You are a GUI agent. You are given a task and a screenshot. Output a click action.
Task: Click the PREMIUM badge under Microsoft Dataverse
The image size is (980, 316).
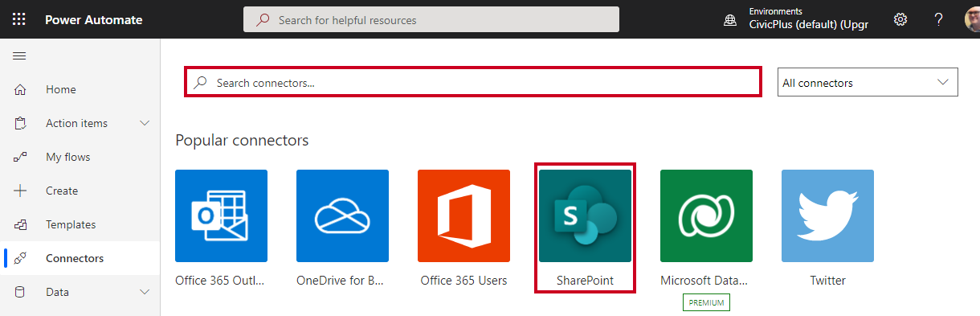coord(706,303)
